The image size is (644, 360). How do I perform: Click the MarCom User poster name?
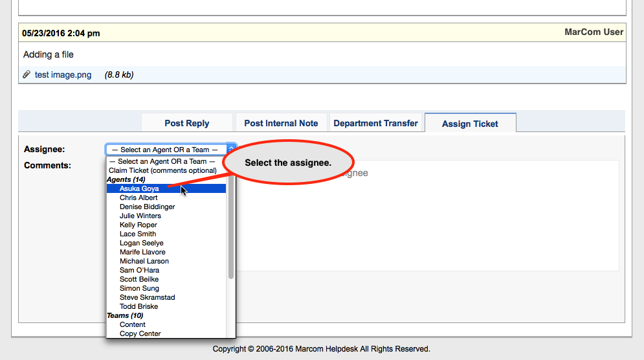(x=594, y=32)
